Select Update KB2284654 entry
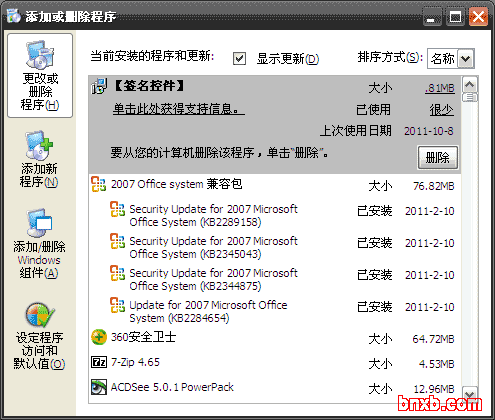 (x=275, y=312)
